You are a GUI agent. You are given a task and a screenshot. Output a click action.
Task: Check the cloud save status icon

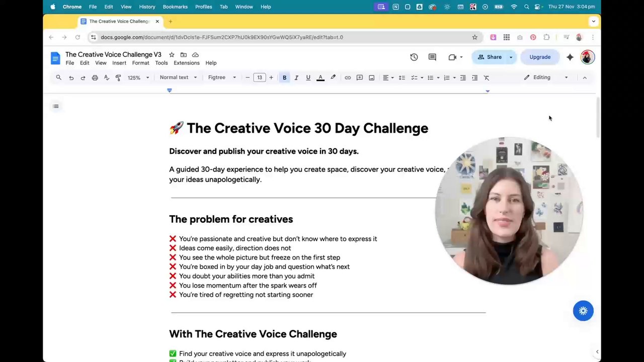point(195,55)
